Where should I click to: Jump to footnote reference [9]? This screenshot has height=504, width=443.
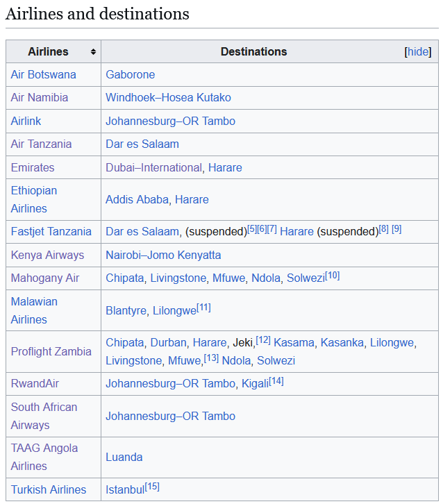[396, 228]
